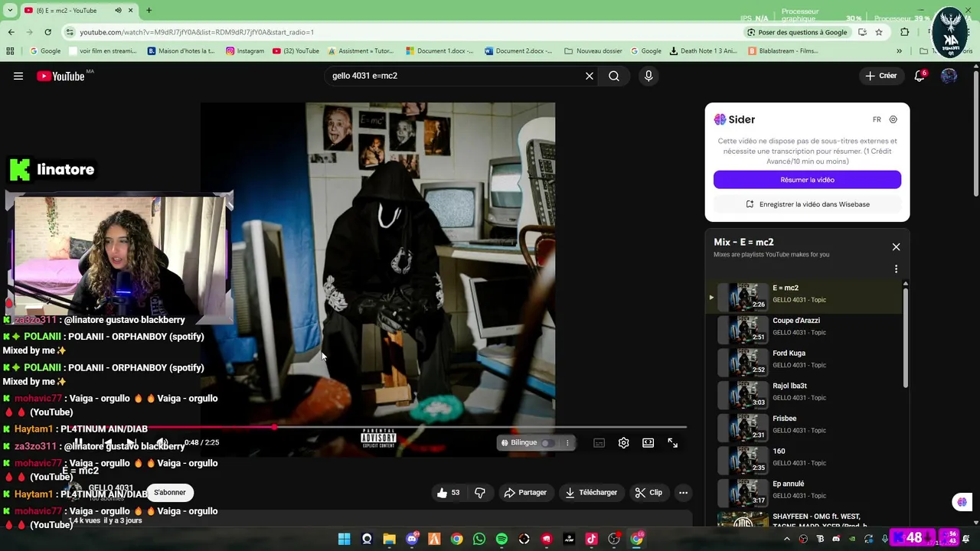Screen dimensions: 980x551
Task: Open File Explorer from taskbar
Action: [x=389, y=539]
